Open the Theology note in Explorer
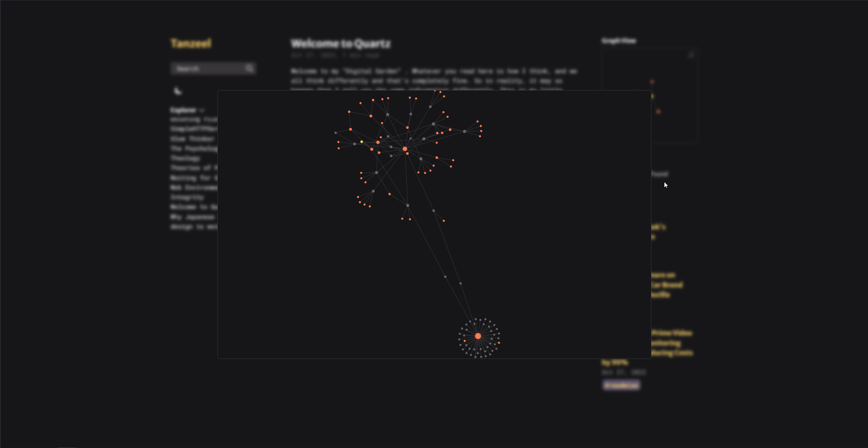Viewport: 868px width, 448px height. click(185, 158)
